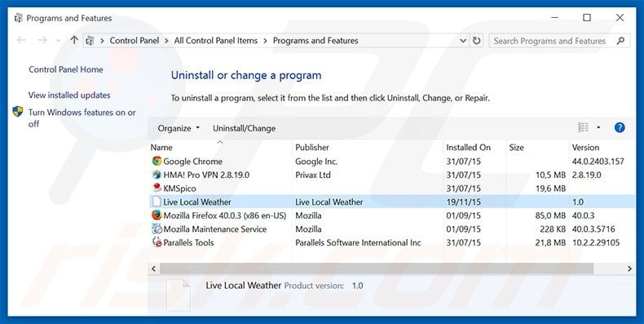Click the horizontal scrollbar thumb
Image resolution: width=644 pixels, height=324 pixels.
[x=377, y=269]
